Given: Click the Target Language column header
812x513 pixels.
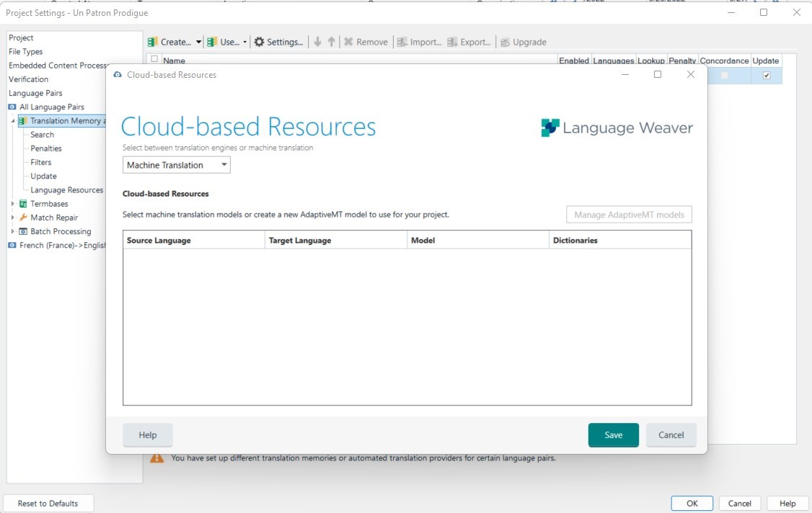Looking at the screenshot, I should click(x=335, y=240).
